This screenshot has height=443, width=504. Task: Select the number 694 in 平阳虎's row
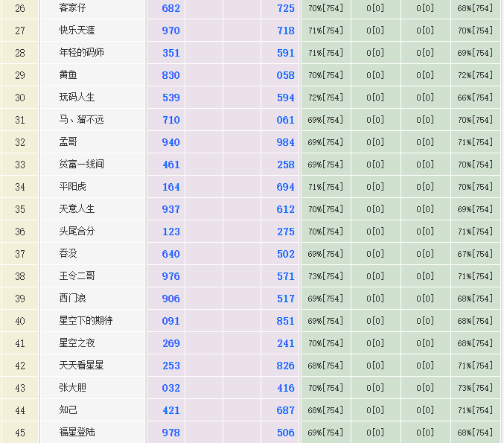(285, 187)
